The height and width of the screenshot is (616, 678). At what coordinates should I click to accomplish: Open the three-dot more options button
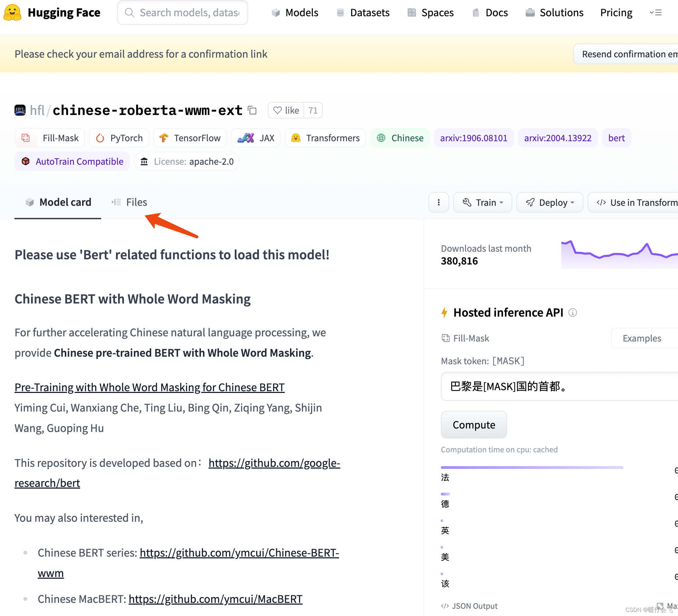[438, 202]
